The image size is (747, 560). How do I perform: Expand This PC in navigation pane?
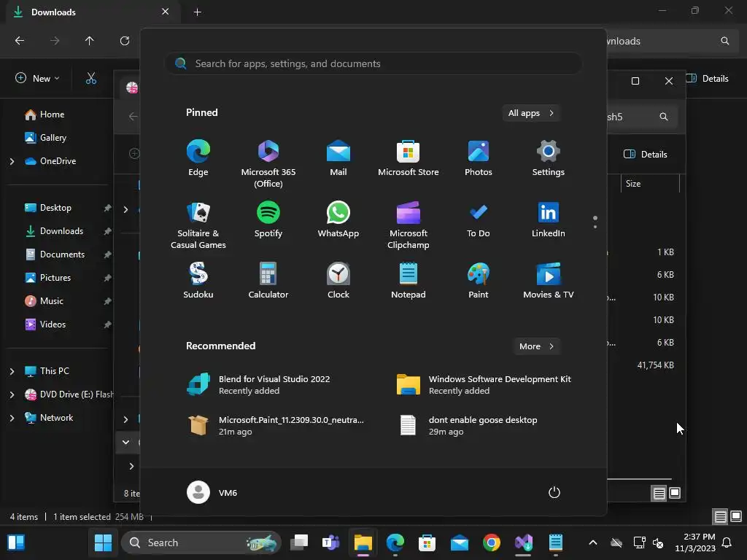12,371
